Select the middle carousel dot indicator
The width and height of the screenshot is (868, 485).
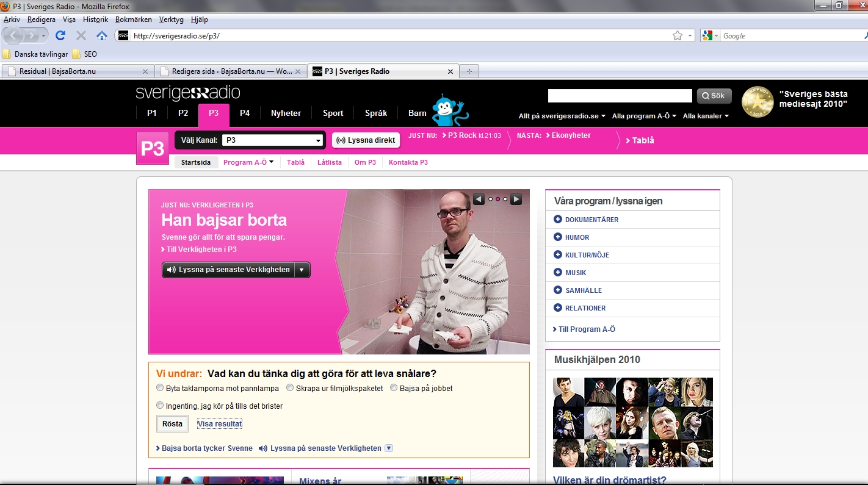click(x=497, y=199)
